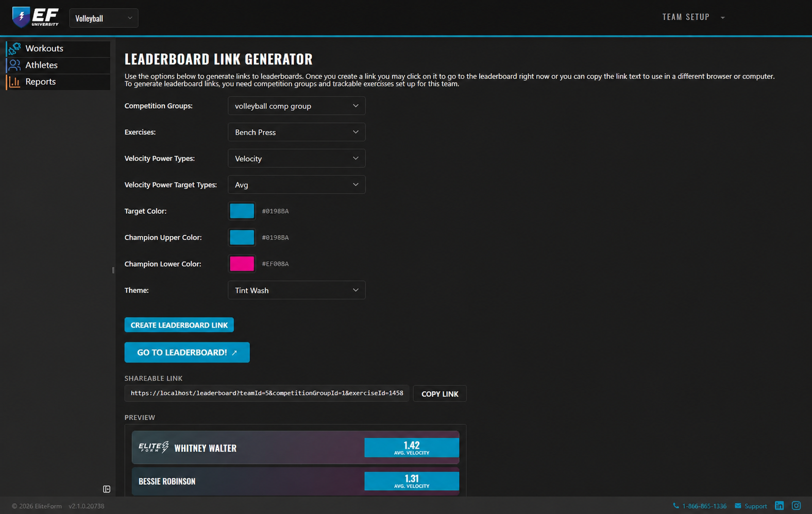The width and height of the screenshot is (812, 514).
Task: Click the shareable link URL field
Action: pyautogui.click(x=267, y=393)
